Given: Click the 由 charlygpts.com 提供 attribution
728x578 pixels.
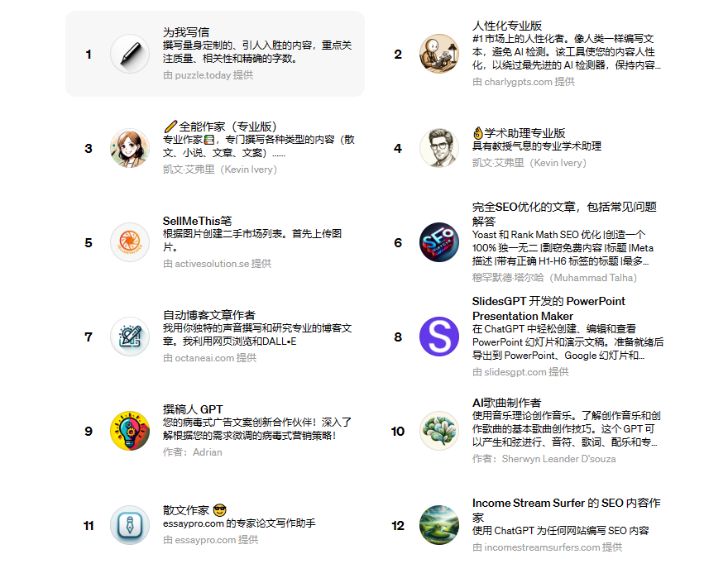Looking at the screenshot, I should click(x=523, y=82).
